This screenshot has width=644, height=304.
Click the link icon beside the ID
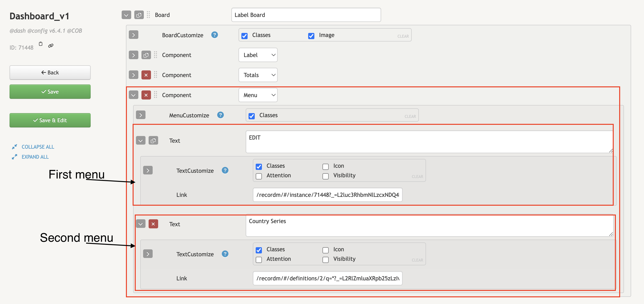point(51,46)
